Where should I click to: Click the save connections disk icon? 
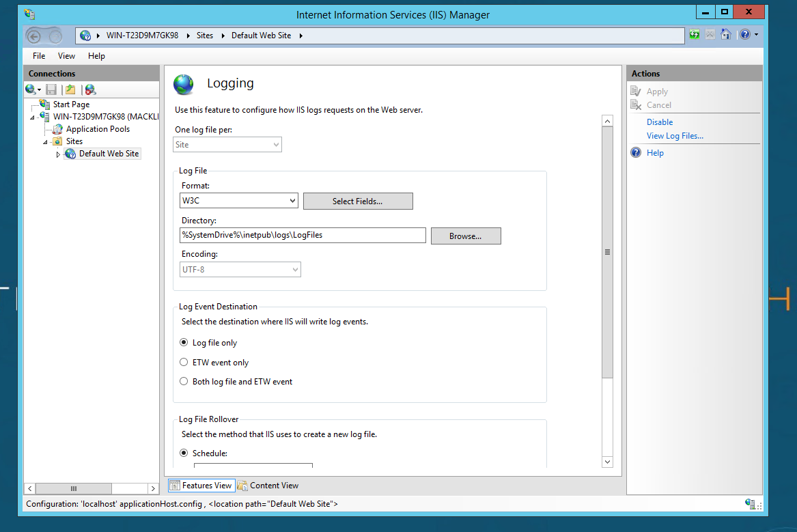(51, 90)
